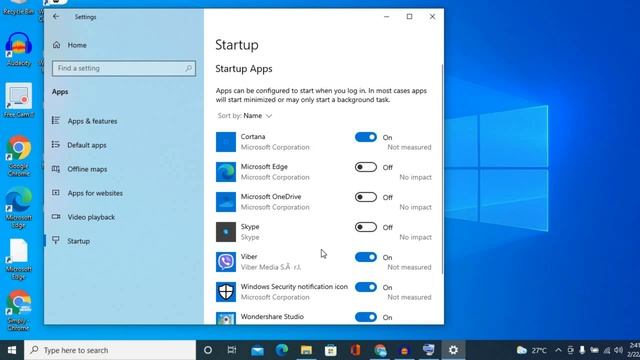640x360 pixels.
Task: Click the Viber icon in startup list
Action: pyautogui.click(x=226, y=262)
